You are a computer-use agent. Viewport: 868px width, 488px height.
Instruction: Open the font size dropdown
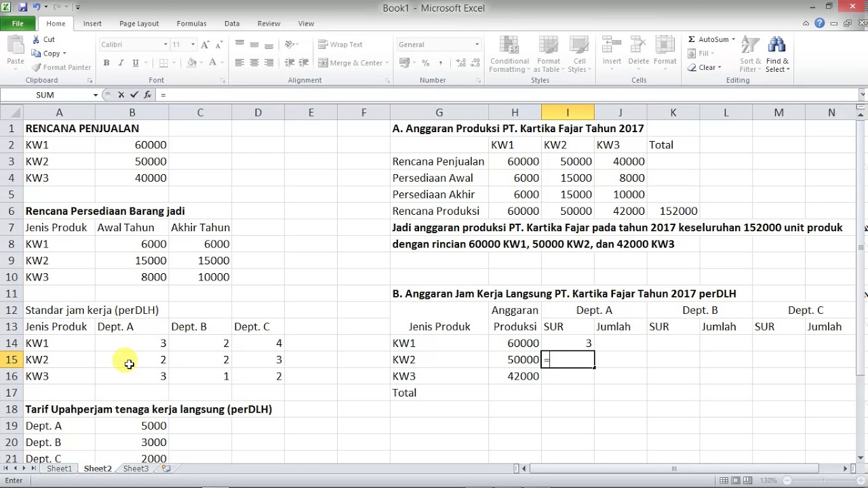tap(193, 45)
